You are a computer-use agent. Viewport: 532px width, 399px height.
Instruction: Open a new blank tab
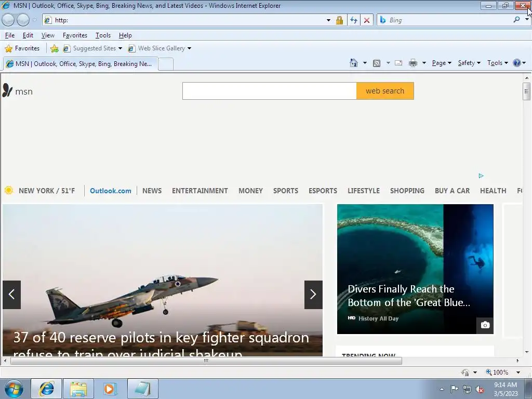[166, 64]
